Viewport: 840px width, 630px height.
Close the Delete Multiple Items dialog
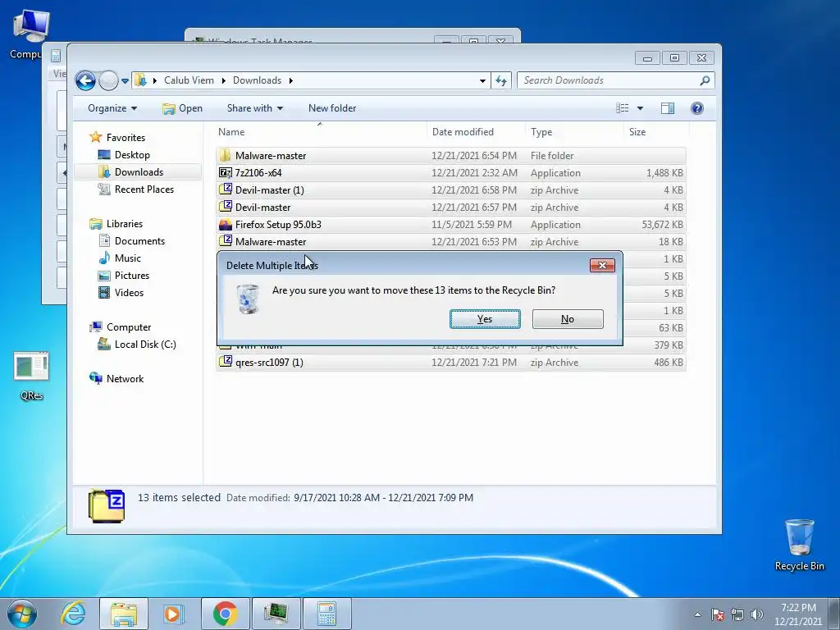tap(602, 265)
